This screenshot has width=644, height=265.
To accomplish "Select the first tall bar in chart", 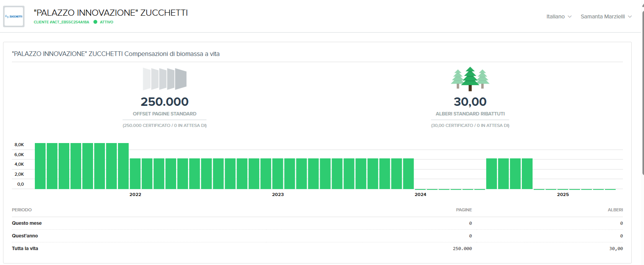I will coord(40,166).
